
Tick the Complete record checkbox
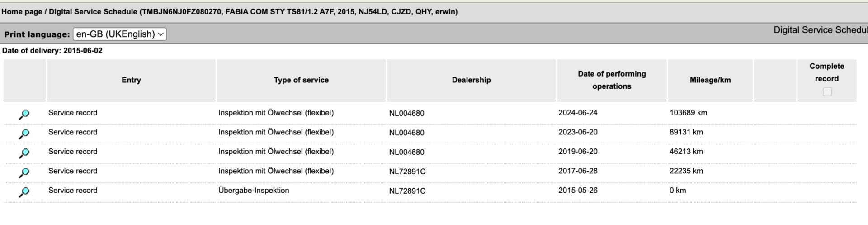pos(827,91)
